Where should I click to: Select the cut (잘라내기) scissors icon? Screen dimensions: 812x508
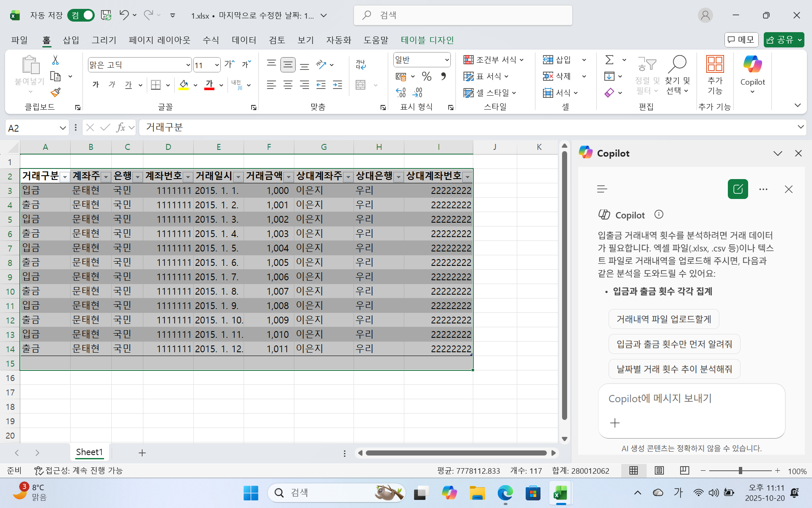click(x=55, y=60)
